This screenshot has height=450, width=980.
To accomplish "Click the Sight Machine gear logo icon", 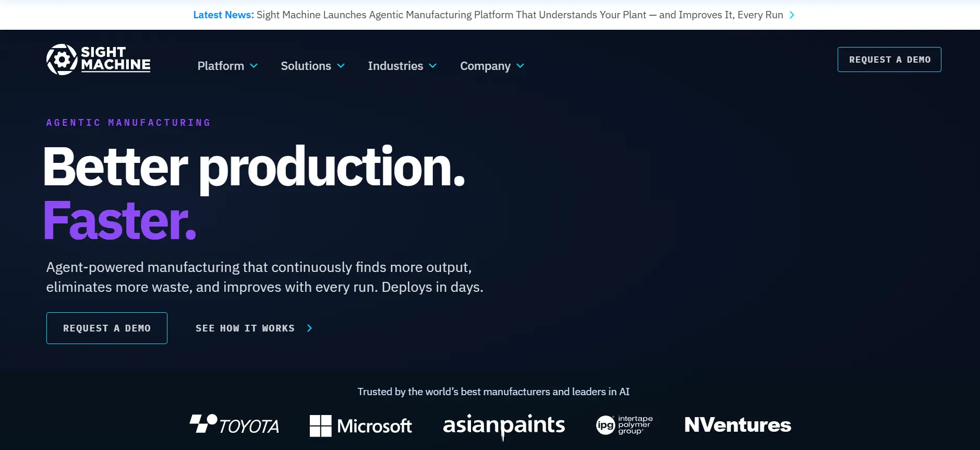I will [x=62, y=60].
